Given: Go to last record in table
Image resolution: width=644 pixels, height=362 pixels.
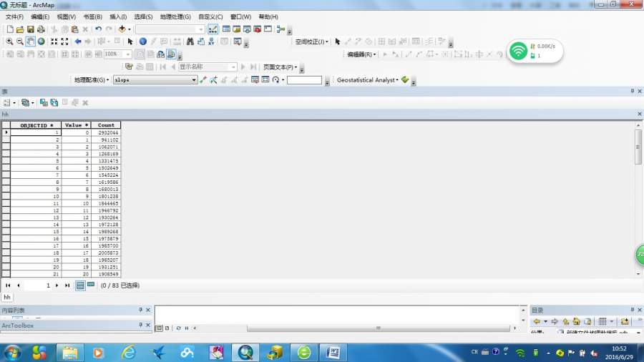Looking at the screenshot, I should [67, 285].
